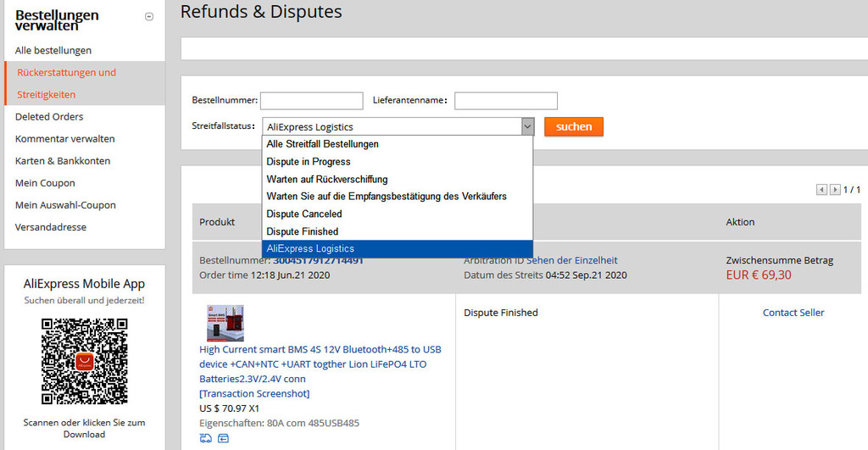
Task: Click the Lieferantenname input field
Action: (x=506, y=101)
